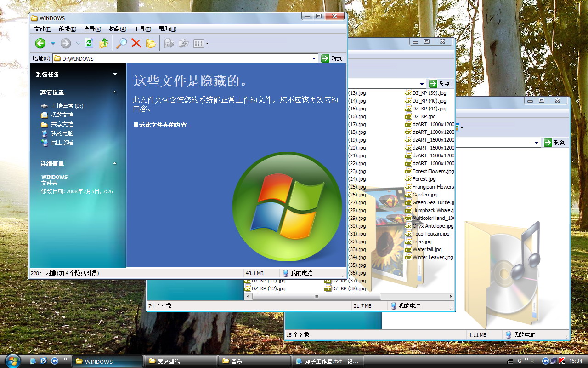This screenshot has width=588, height=368.
Task: Select the file Waterfall.jpg
Action: point(424,249)
